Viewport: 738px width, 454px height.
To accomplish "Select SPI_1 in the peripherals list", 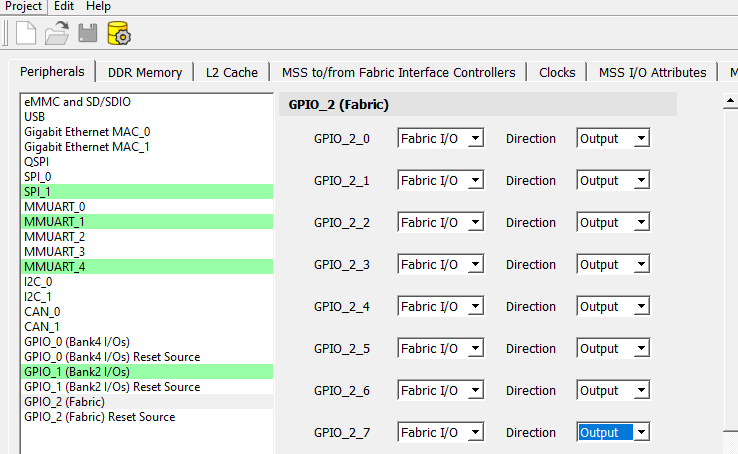I will (x=38, y=191).
